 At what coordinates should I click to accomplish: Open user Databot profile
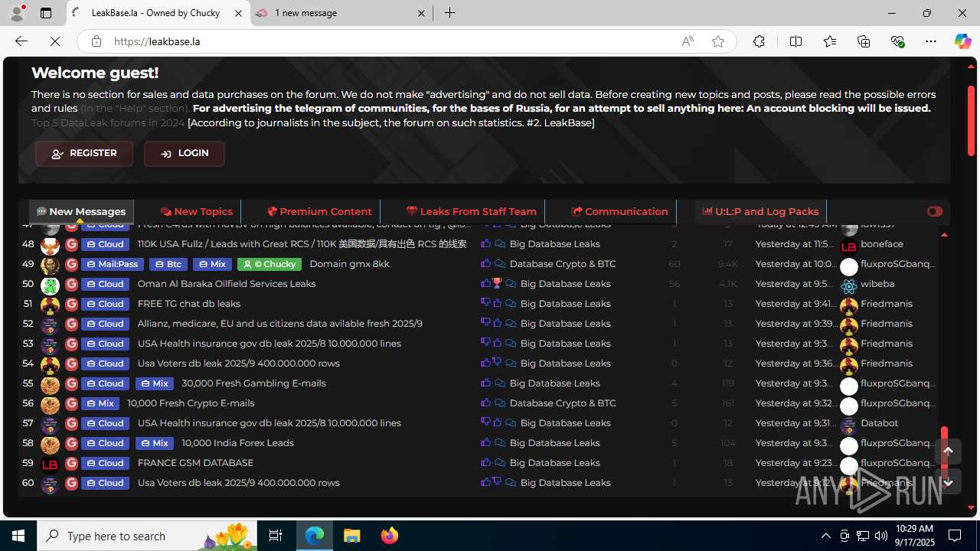click(880, 422)
